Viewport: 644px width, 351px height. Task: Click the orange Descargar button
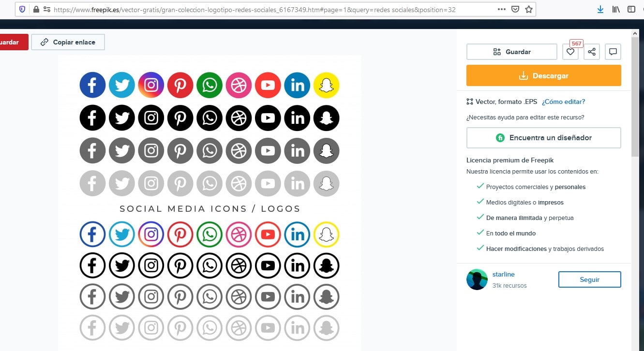click(x=543, y=76)
